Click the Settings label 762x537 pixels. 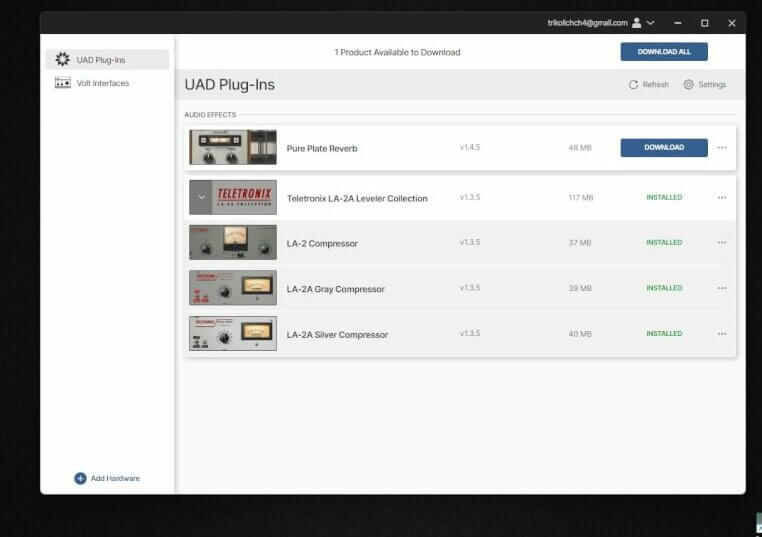pos(712,85)
